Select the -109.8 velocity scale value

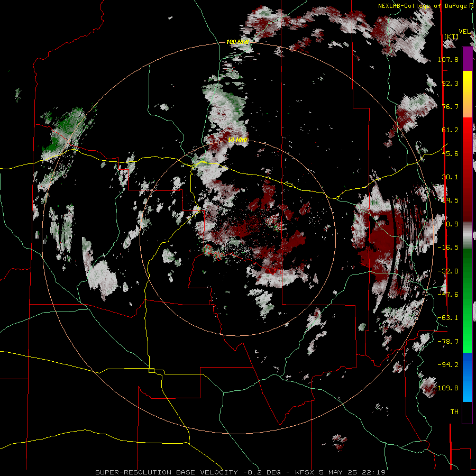[446, 388]
